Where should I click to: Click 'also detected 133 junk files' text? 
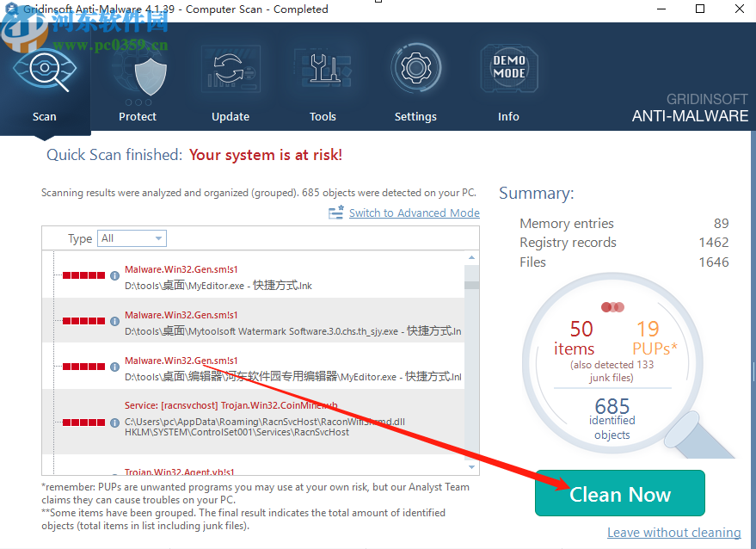pyautogui.click(x=612, y=371)
